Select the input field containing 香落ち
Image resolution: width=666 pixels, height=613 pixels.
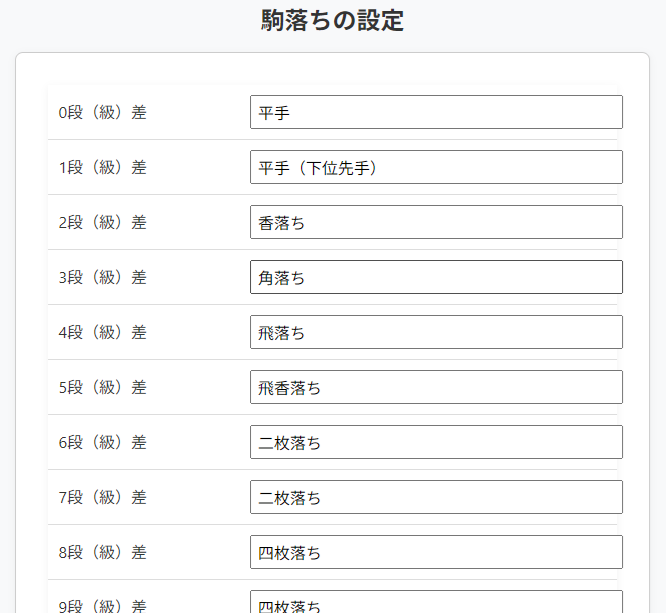tap(436, 222)
